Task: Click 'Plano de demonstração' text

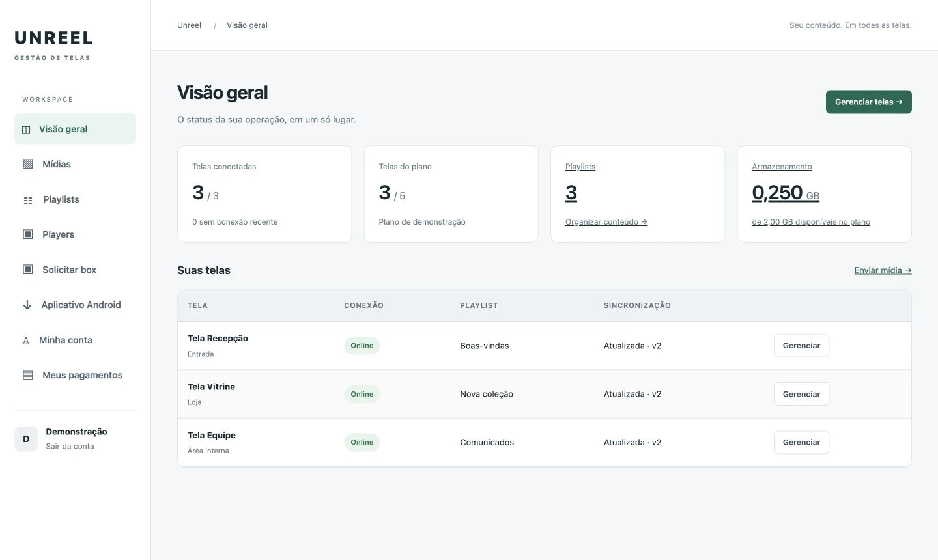Action: click(422, 222)
